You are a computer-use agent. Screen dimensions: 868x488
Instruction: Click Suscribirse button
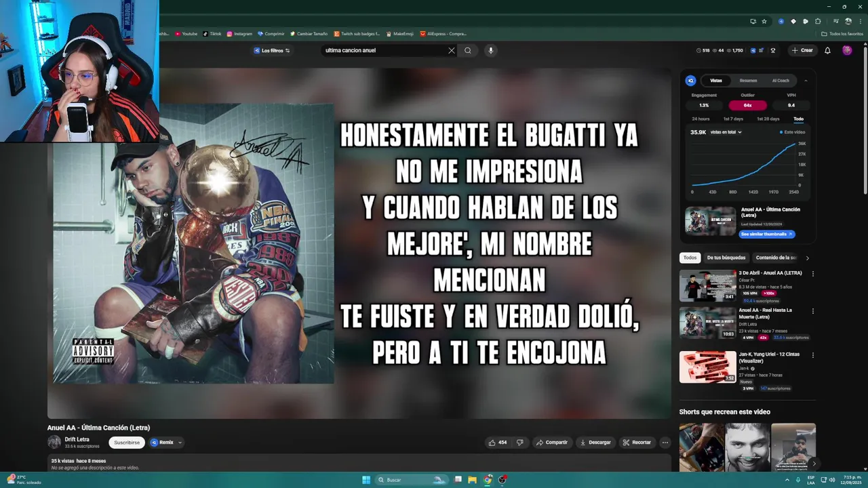127,443
